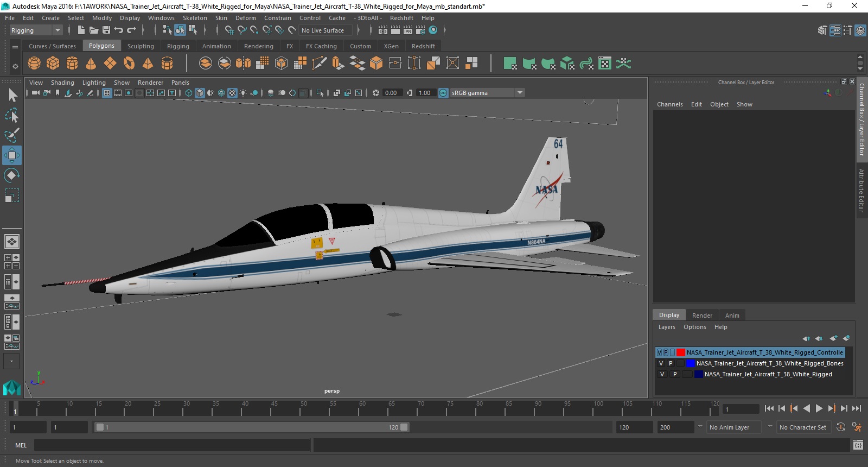Switch to the Sculpting shelf tab
Image resolution: width=868 pixels, height=467 pixels.
pos(141,46)
